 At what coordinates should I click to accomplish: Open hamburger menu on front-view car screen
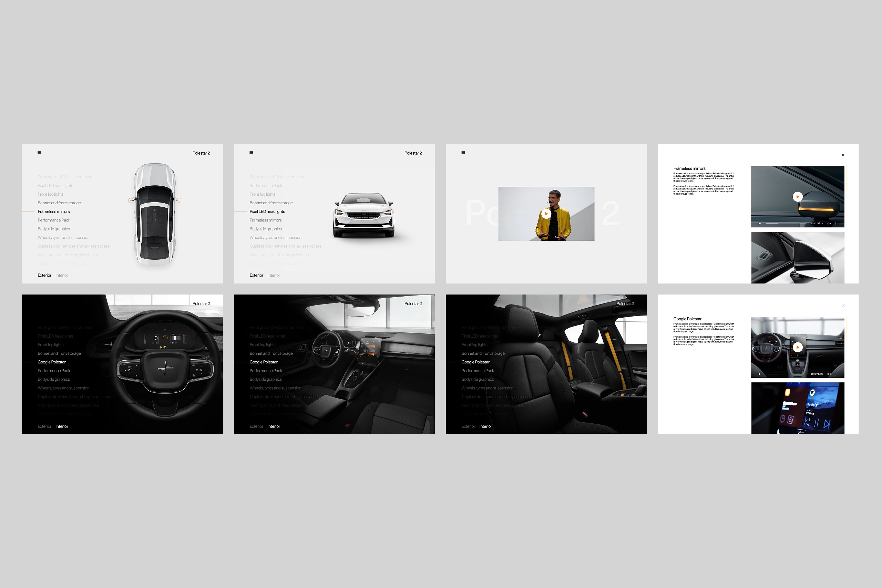point(251,153)
